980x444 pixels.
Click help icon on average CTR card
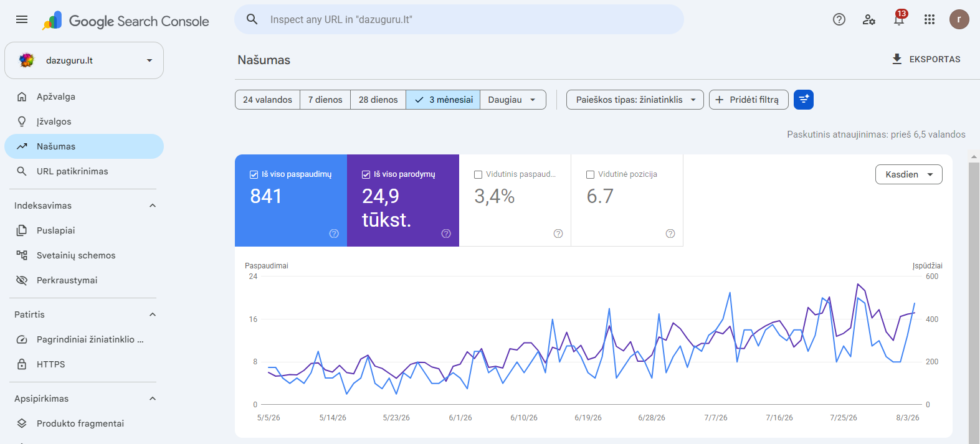tap(558, 234)
